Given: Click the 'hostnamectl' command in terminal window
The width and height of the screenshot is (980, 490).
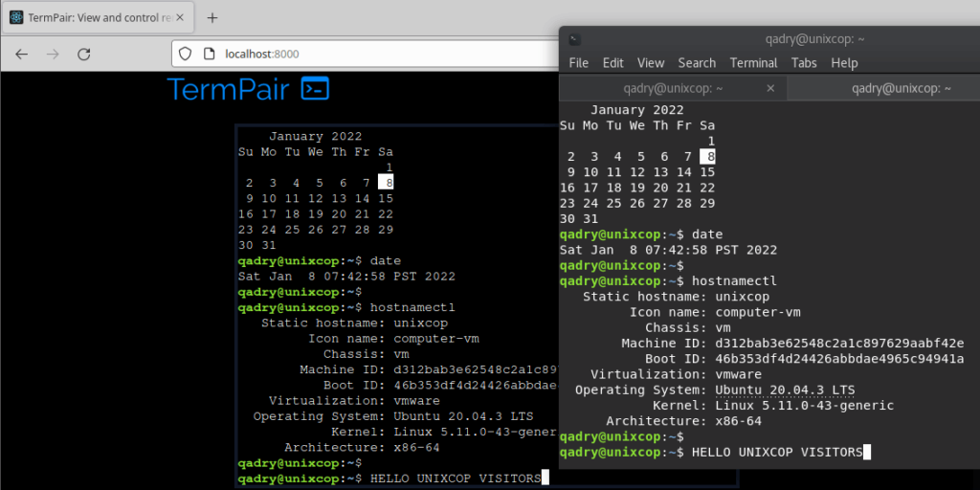Looking at the screenshot, I should click(x=734, y=281).
